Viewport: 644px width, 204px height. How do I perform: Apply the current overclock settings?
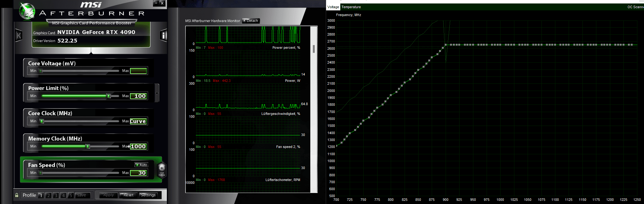[108, 195]
